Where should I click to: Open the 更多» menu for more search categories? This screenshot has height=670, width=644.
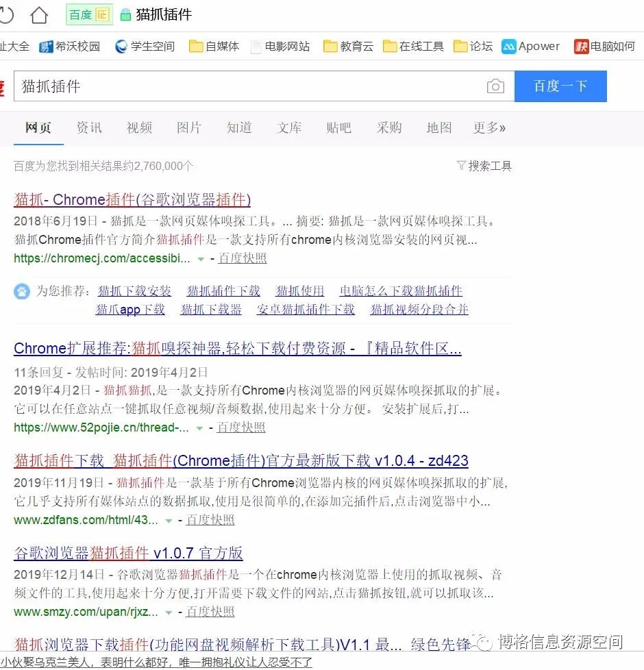tap(490, 128)
